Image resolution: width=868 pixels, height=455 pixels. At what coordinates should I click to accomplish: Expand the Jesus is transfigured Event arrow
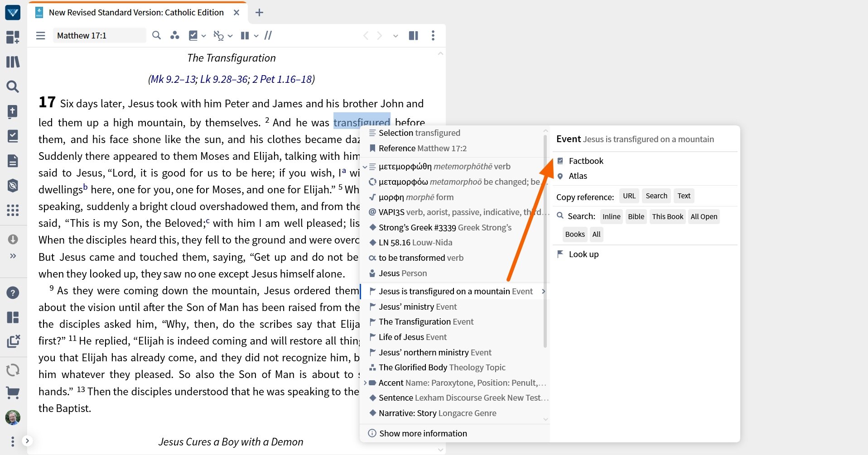[x=543, y=291]
